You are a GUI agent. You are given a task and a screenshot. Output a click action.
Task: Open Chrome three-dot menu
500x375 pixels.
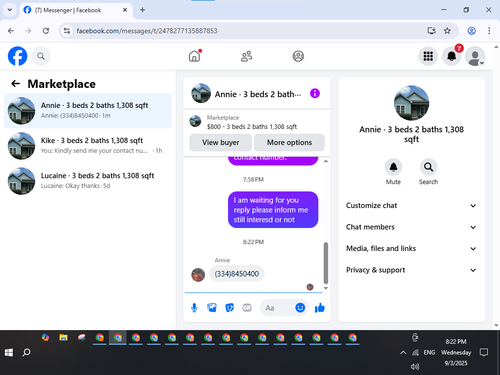tap(489, 31)
